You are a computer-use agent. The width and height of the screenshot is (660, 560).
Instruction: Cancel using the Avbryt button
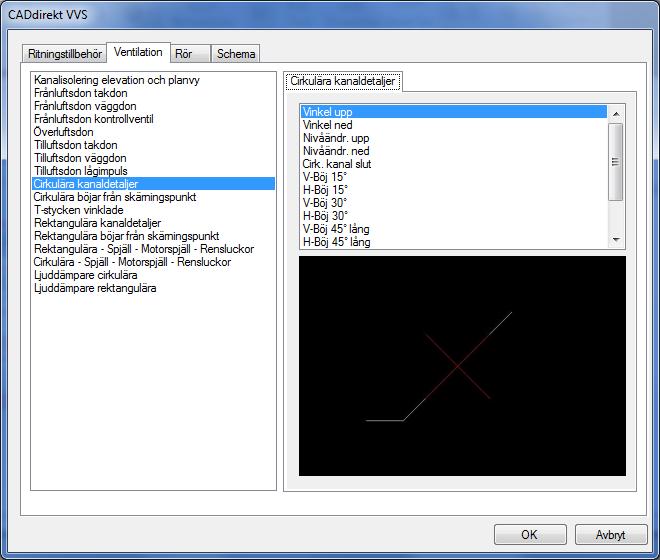pyautogui.click(x=611, y=535)
